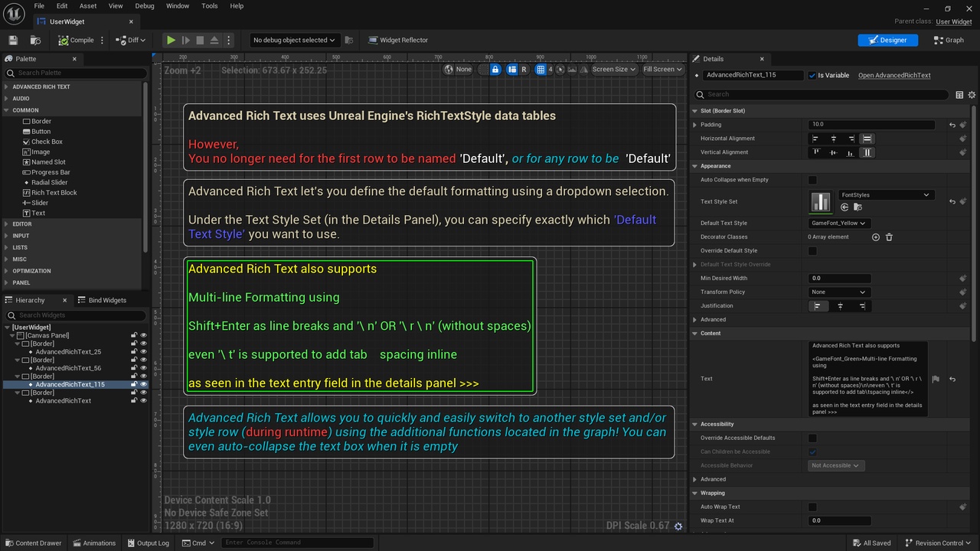The height and width of the screenshot is (551, 980).
Task: Set horizontal alignment to left
Action: (815, 139)
